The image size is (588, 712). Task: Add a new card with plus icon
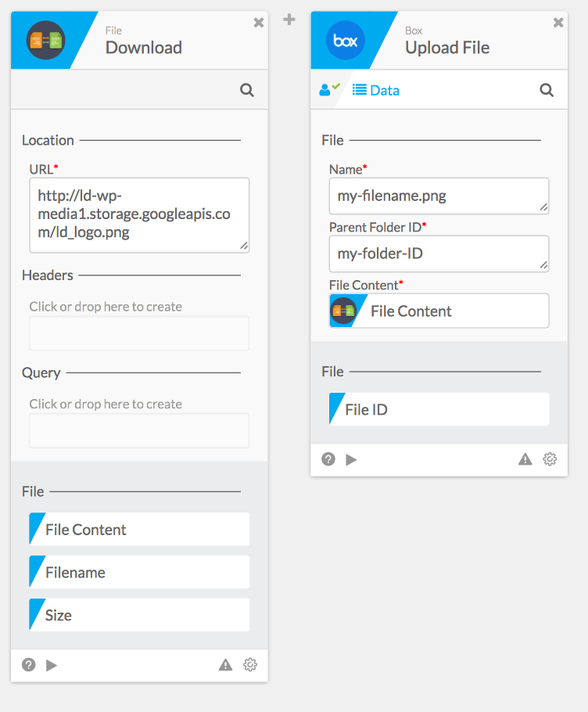(x=289, y=20)
